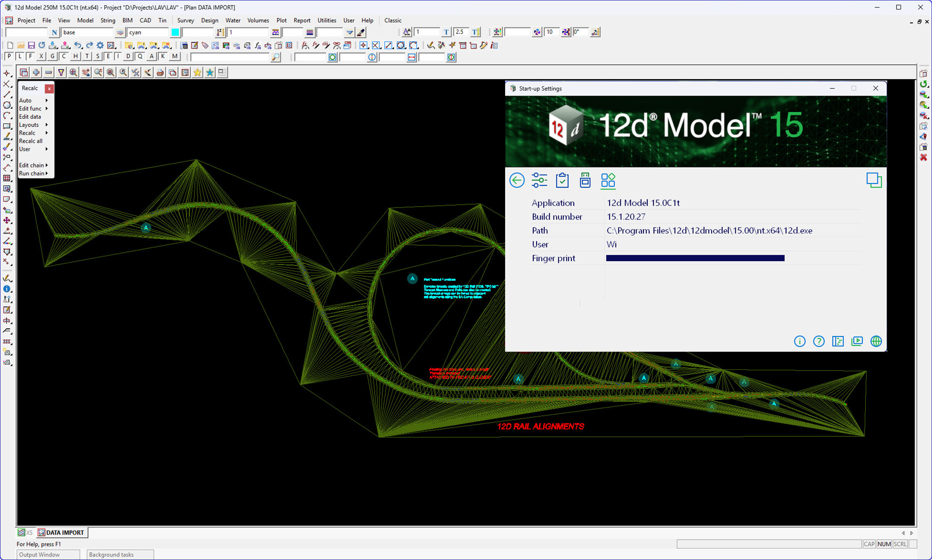Expand the User submenu in Recalc panel
Viewport: 932px width, 560px height.
point(34,149)
